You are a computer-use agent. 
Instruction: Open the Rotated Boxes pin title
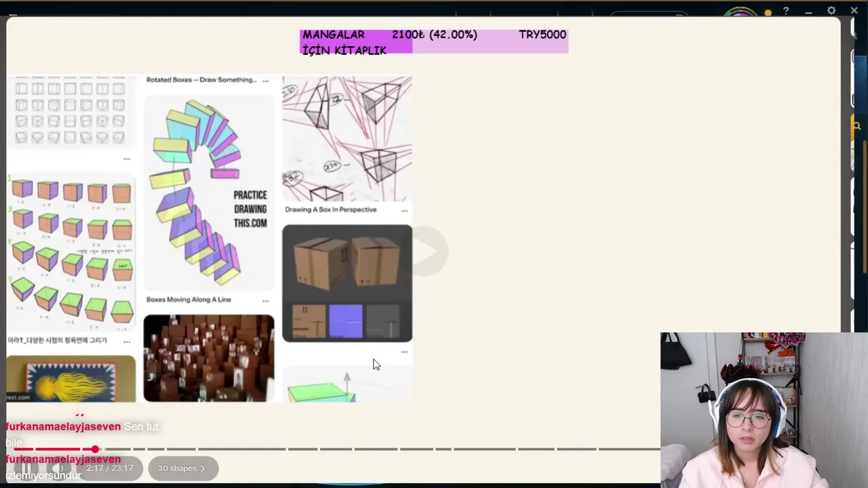click(x=201, y=80)
